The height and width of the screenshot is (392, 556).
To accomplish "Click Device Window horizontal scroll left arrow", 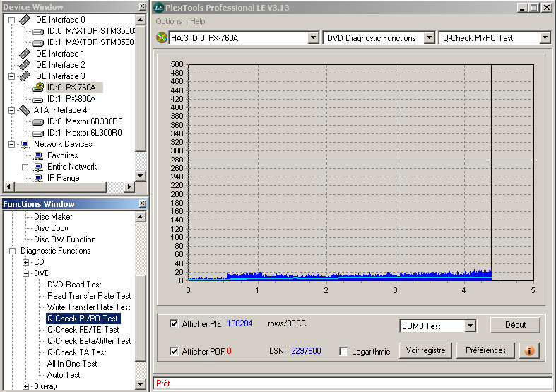I will tap(9, 186).
